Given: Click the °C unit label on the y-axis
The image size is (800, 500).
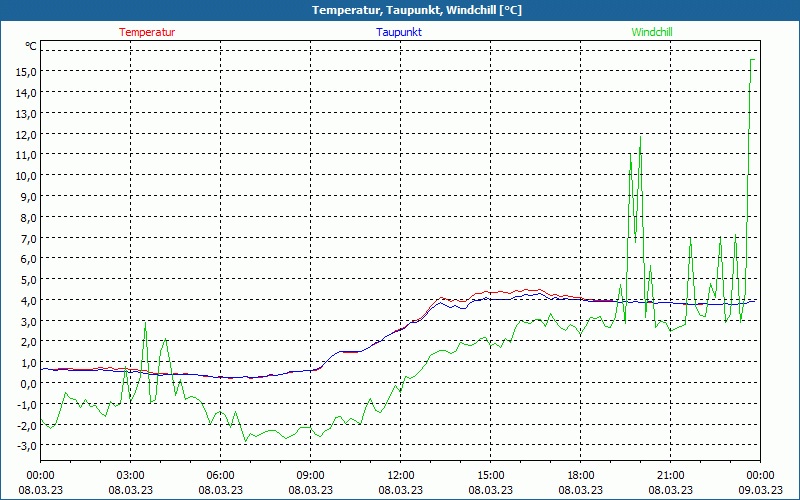Looking at the screenshot, I should [31, 46].
